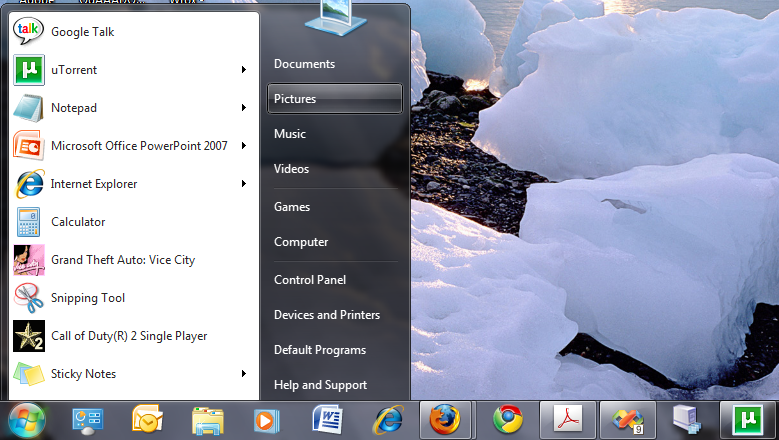779x440 pixels.
Task: Open the display/control panel icon on taskbar
Action: pyautogui.click(x=87, y=420)
